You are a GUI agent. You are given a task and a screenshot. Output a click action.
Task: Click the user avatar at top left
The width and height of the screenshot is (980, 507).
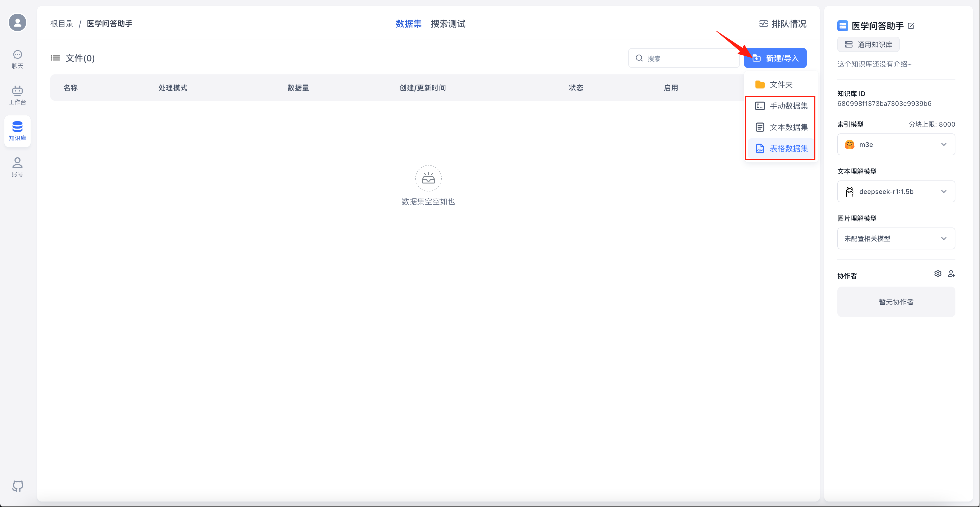pyautogui.click(x=17, y=22)
